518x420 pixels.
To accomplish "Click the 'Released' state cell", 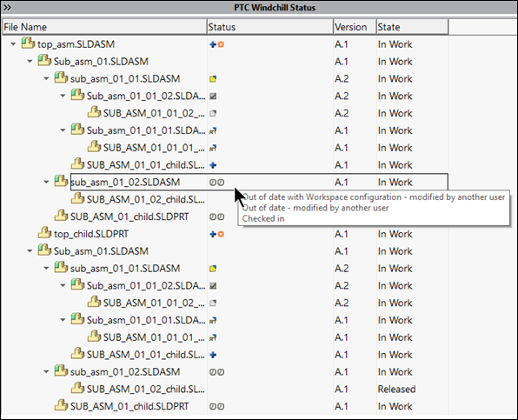I will coord(397,389).
